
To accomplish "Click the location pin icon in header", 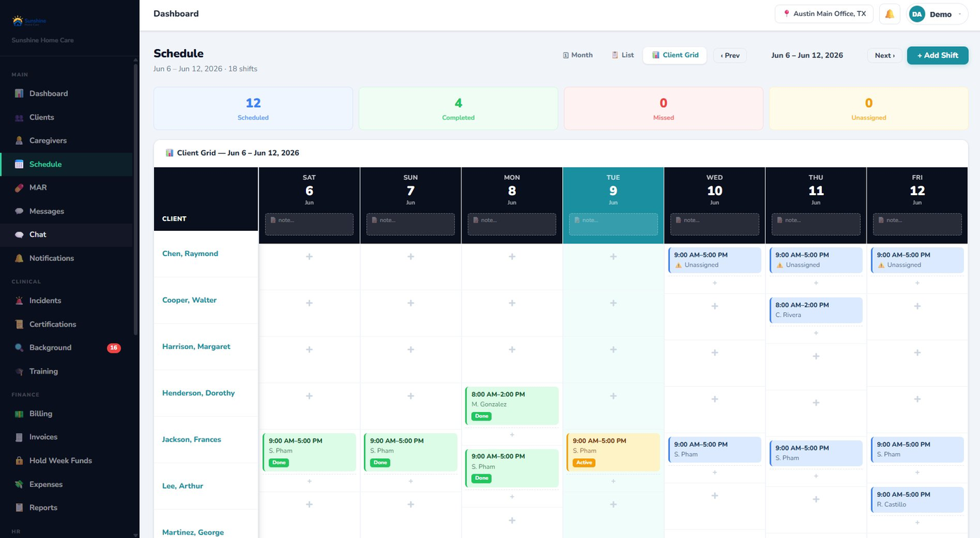I will click(x=786, y=14).
